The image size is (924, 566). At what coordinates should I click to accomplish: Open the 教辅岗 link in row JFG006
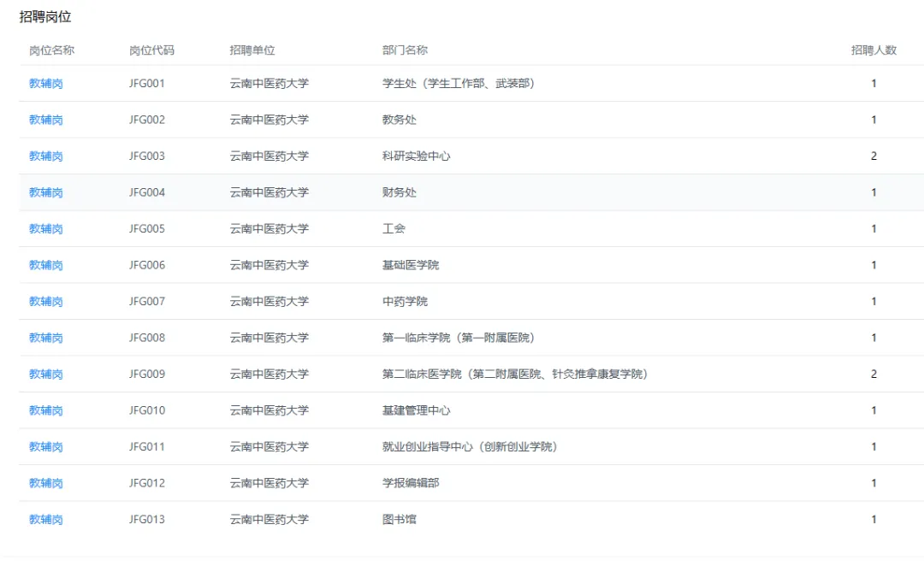tap(46, 265)
